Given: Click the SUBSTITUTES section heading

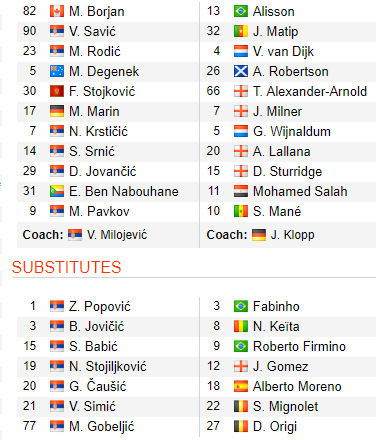Looking at the screenshot, I should coord(67,267).
